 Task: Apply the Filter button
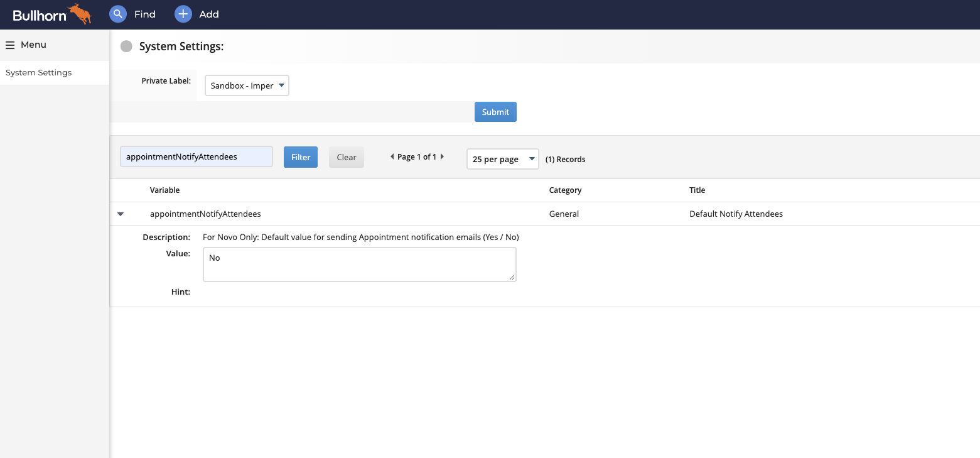[x=301, y=157]
